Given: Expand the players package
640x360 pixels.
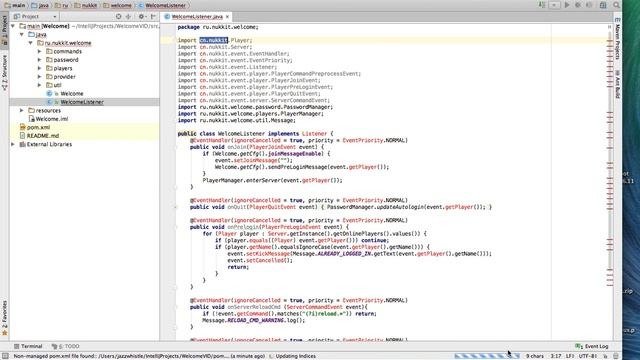Looking at the screenshot, I should 40,68.
